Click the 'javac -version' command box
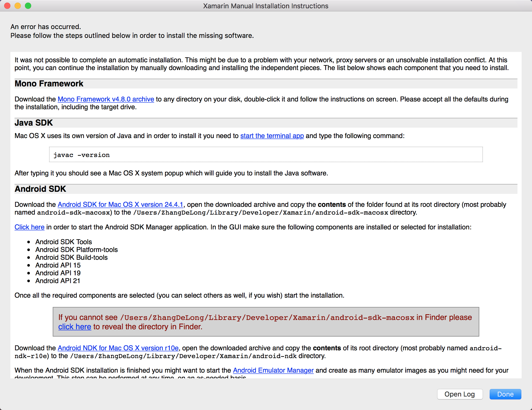 (x=266, y=155)
